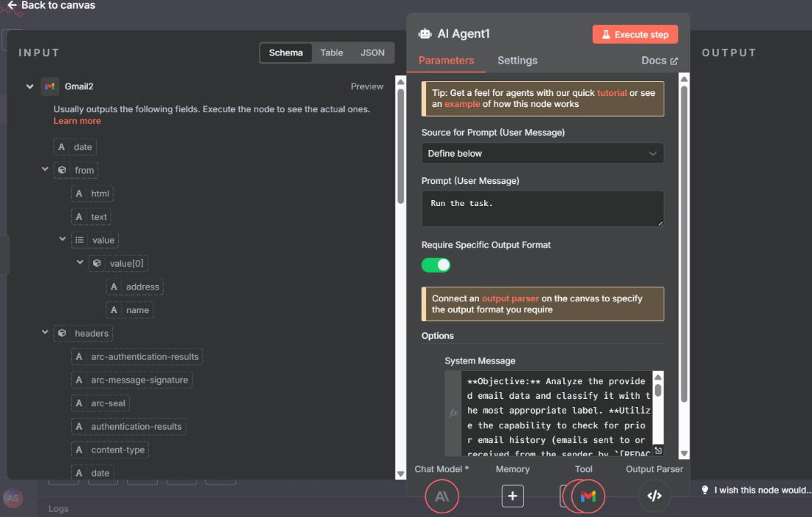Image resolution: width=812 pixels, height=517 pixels.
Task: Click the Gmail2 node icon in input
Action: (x=49, y=86)
